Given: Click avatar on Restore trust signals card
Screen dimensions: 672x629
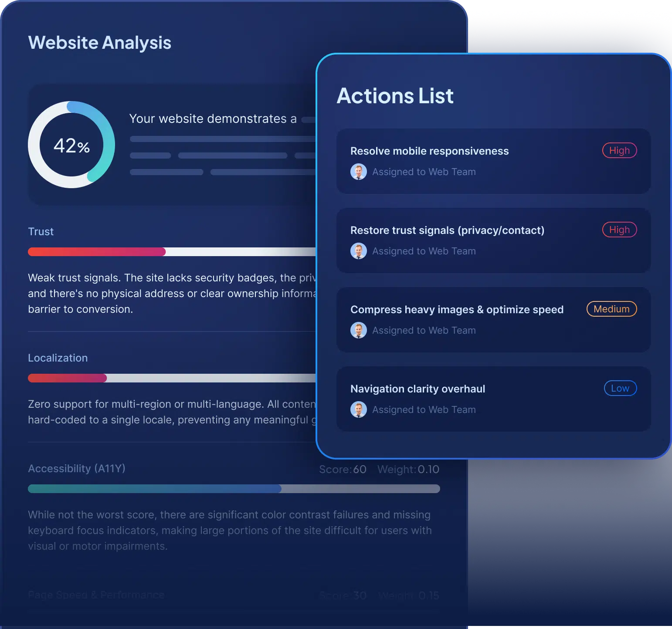Looking at the screenshot, I should pos(358,251).
